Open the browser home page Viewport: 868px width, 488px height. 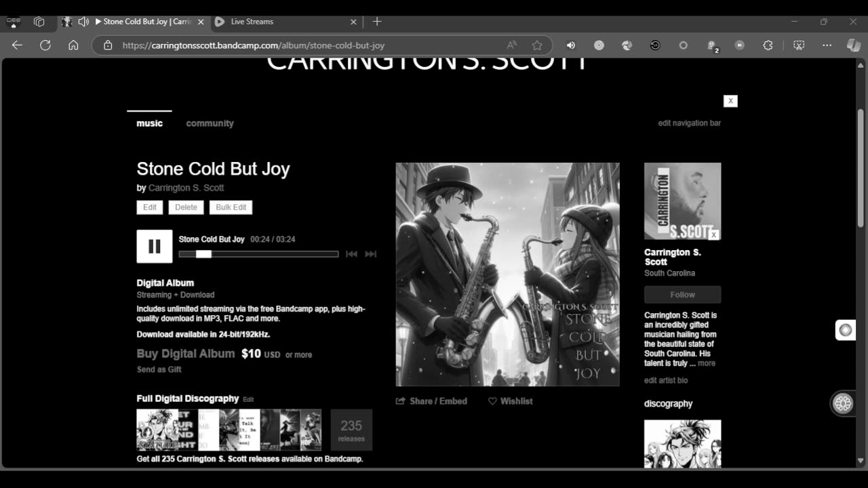(73, 45)
